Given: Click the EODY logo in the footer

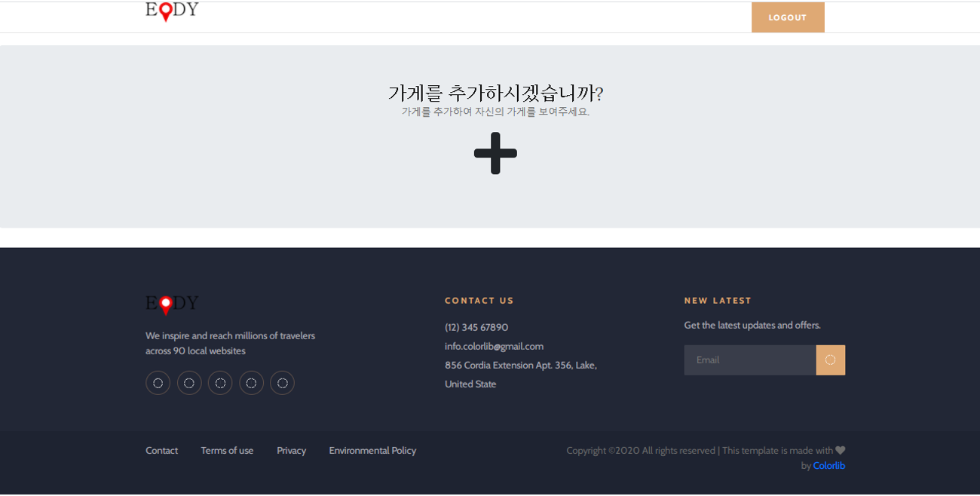Looking at the screenshot, I should tap(172, 305).
